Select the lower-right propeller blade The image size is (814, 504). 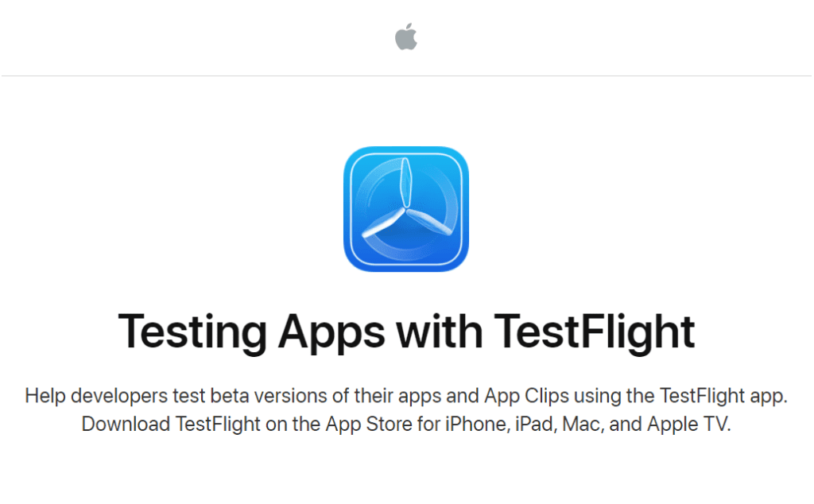[x=429, y=222]
